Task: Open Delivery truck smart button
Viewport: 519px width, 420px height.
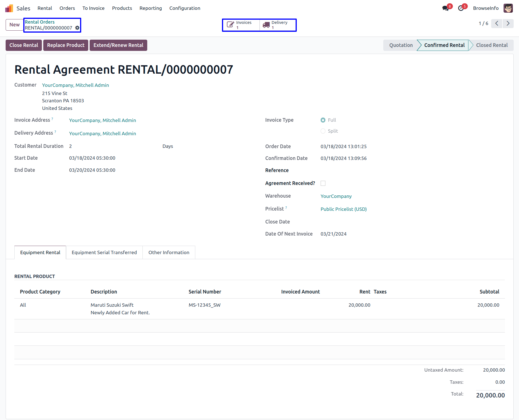Action: tap(277, 25)
